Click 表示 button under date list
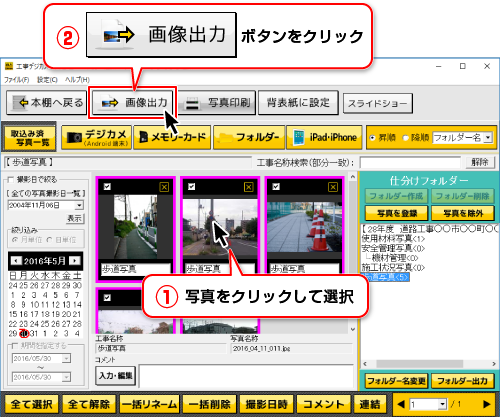This screenshot has height=417, width=500. (x=74, y=219)
